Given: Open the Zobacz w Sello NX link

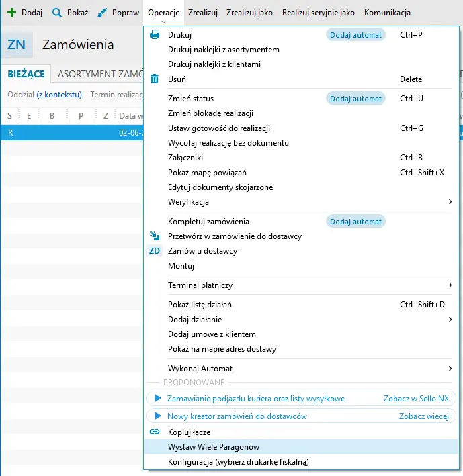Looking at the screenshot, I should coord(416,399).
